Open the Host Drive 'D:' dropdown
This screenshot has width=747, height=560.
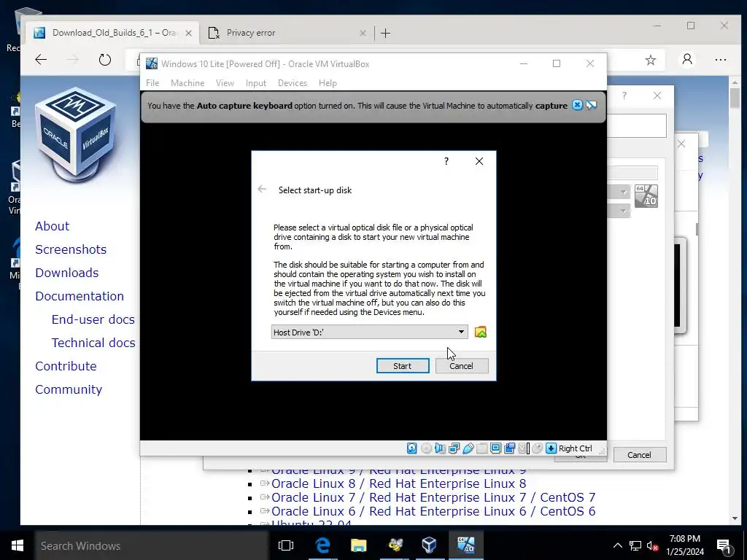click(x=369, y=332)
